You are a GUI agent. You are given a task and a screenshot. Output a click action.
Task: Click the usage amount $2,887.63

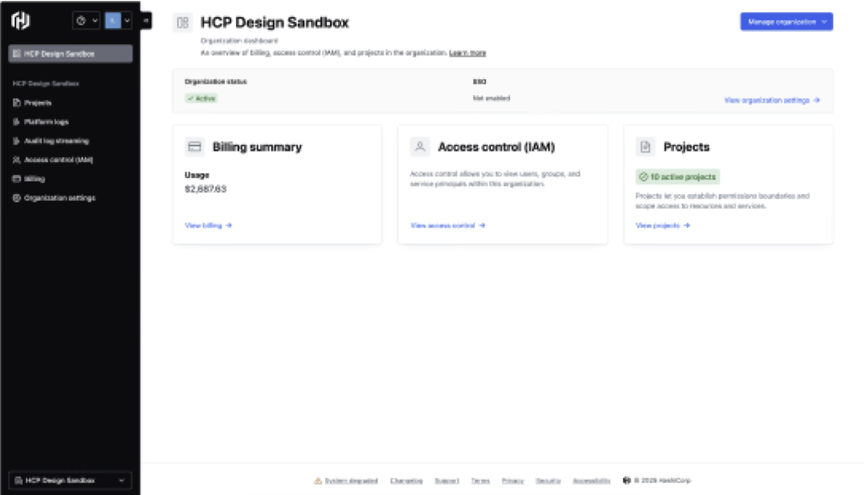[206, 189]
